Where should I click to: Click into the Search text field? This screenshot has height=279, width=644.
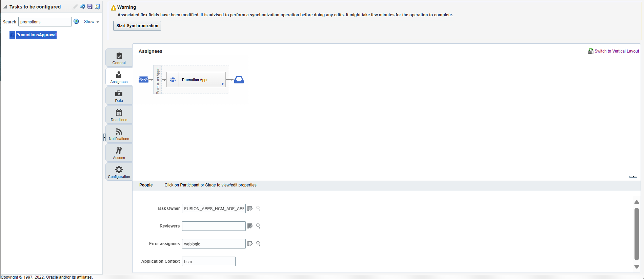coord(45,22)
